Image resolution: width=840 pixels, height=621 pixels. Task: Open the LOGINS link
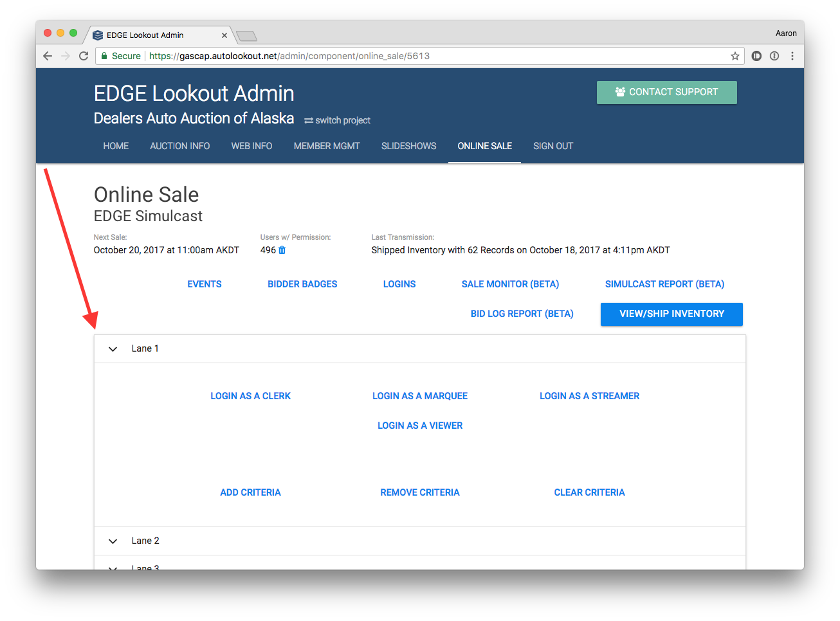pyautogui.click(x=399, y=284)
